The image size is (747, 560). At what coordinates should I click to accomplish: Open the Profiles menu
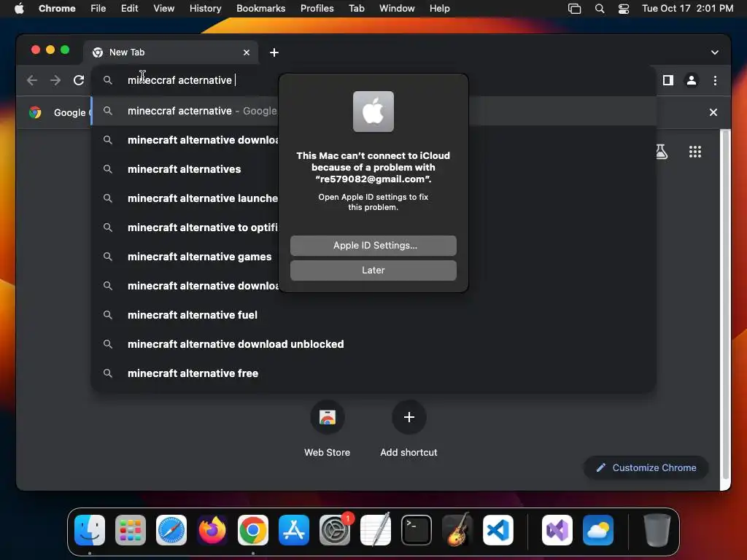pos(317,9)
